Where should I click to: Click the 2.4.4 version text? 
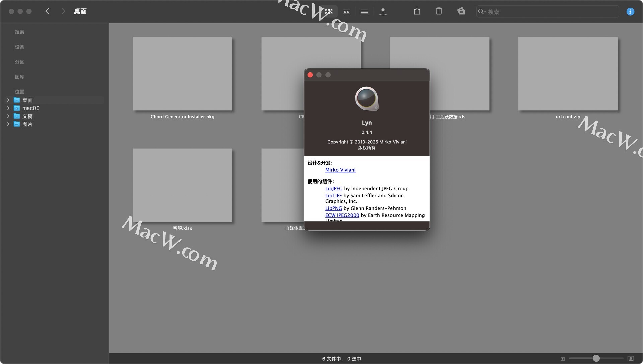[367, 132]
